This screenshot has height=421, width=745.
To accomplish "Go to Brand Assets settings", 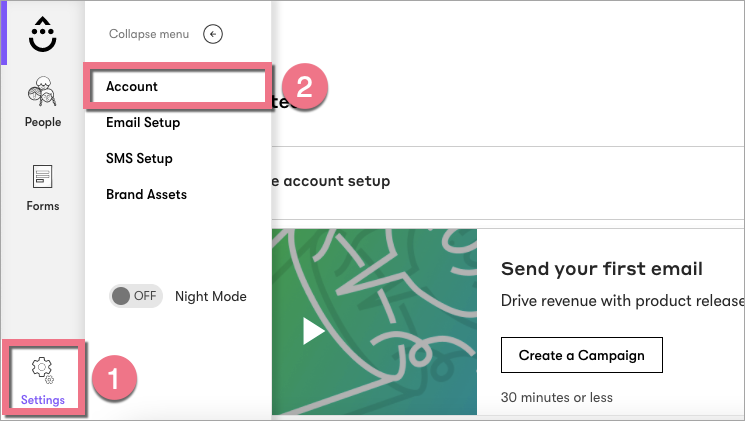I will [146, 195].
